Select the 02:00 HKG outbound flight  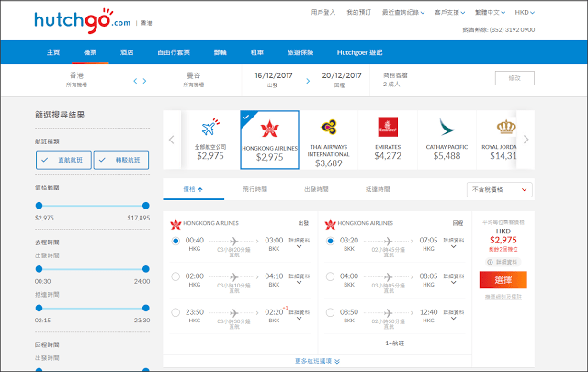(x=175, y=276)
